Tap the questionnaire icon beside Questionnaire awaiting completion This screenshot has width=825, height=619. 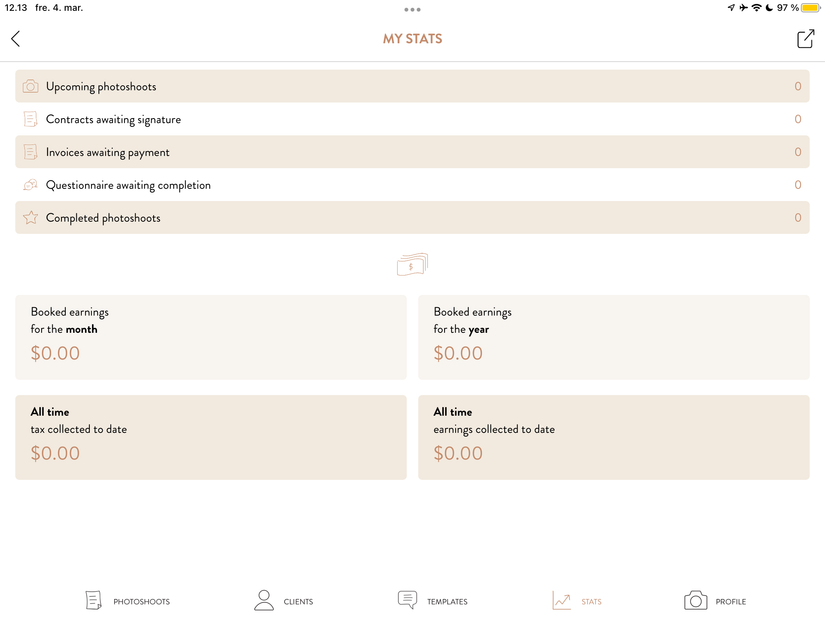click(30, 185)
